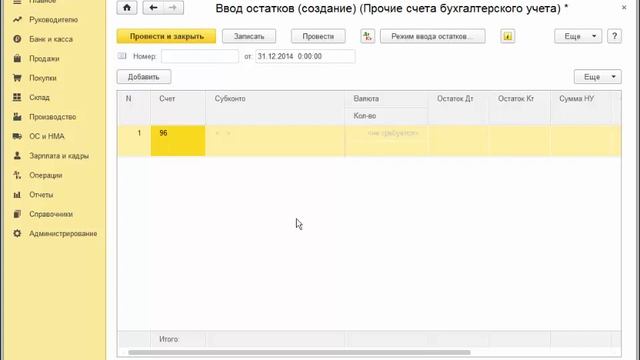Click the Субконто cell in row 1
The height and width of the screenshot is (360, 640).
(275, 141)
